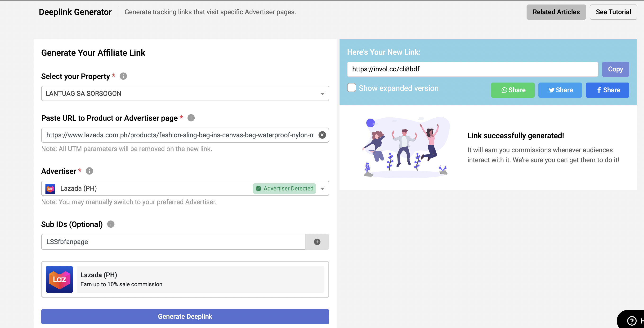Click info icon next to Sub IDs
This screenshot has height=328, width=644.
pyautogui.click(x=111, y=224)
